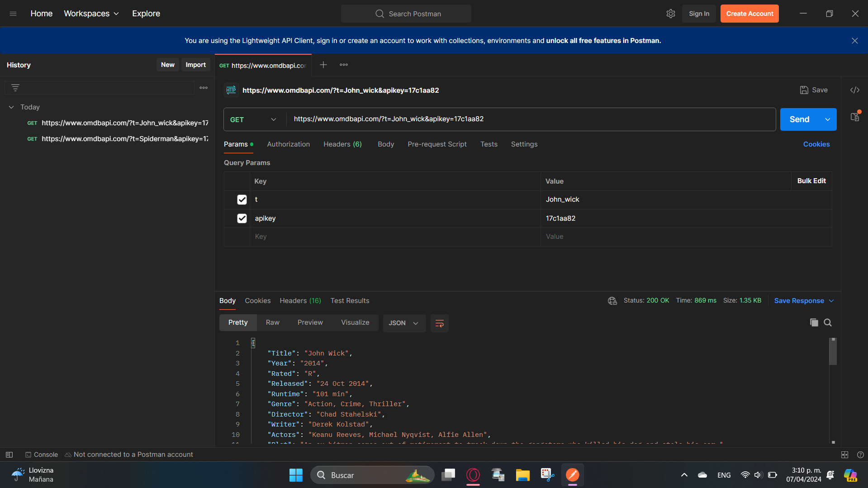
Task: Open response Headers (16) tab
Action: tap(300, 301)
